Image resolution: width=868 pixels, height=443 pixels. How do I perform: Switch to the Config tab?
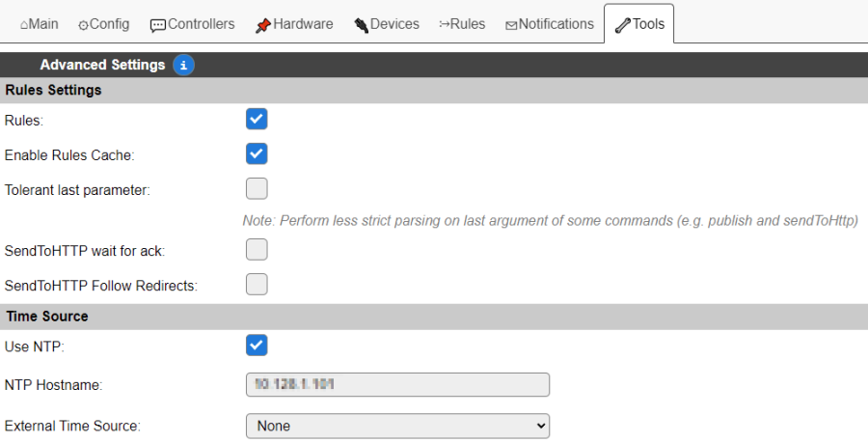click(x=103, y=24)
